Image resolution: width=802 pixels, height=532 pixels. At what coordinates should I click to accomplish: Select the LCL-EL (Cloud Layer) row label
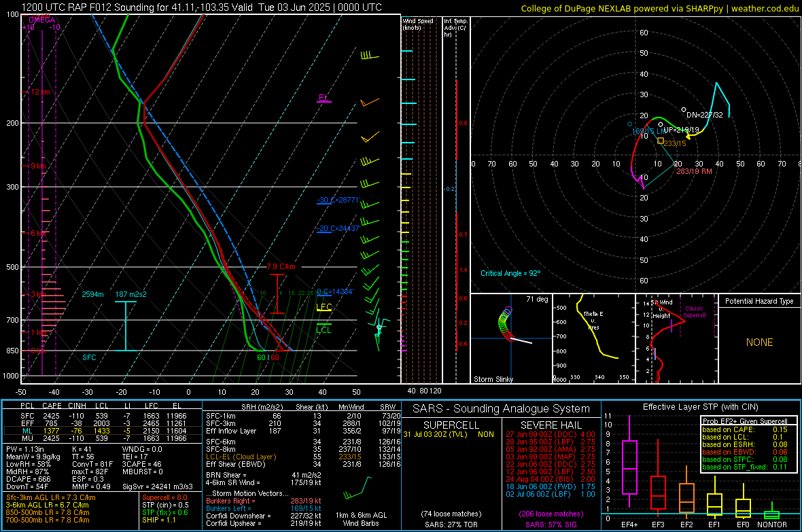pyautogui.click(x=241, y=457)
